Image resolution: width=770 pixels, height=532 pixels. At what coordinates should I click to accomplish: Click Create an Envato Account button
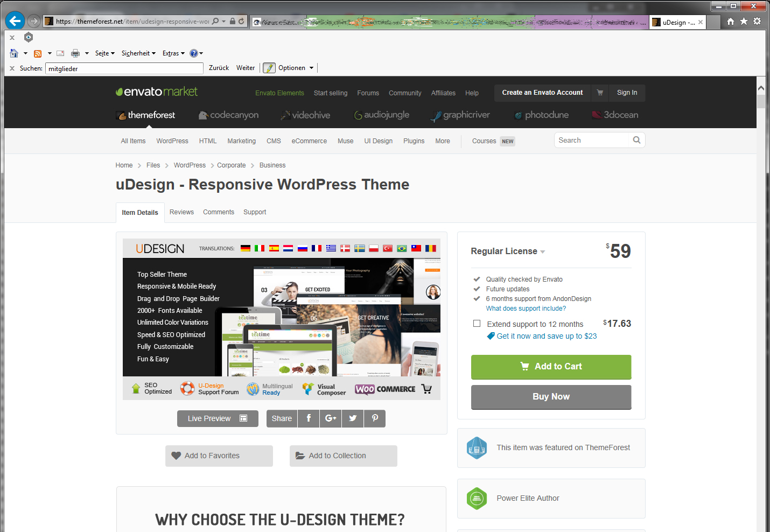tap(542, 93)
